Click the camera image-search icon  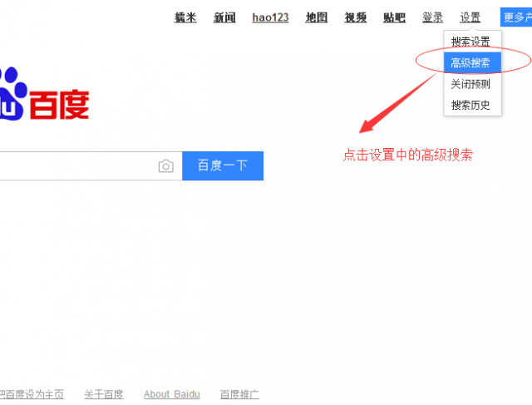tap(166, 166)
